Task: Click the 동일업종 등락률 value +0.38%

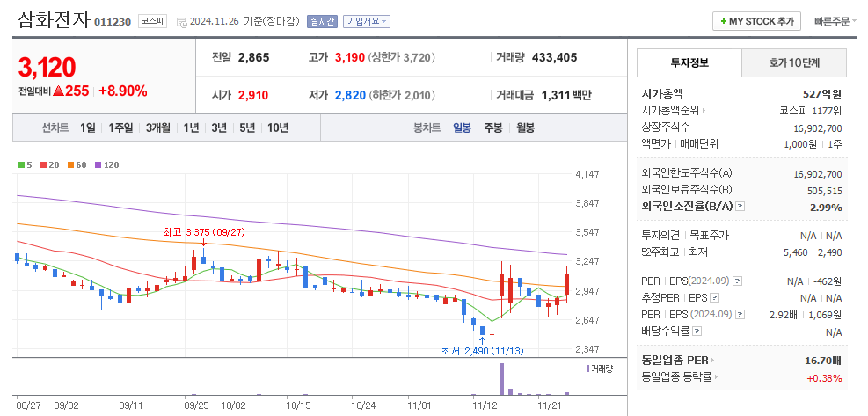Action: (x=824, y=378)
